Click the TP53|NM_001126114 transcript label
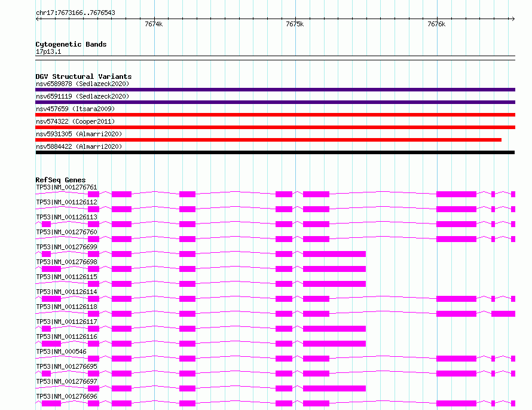Screen dimensions: 532x410 coord(66,292)
